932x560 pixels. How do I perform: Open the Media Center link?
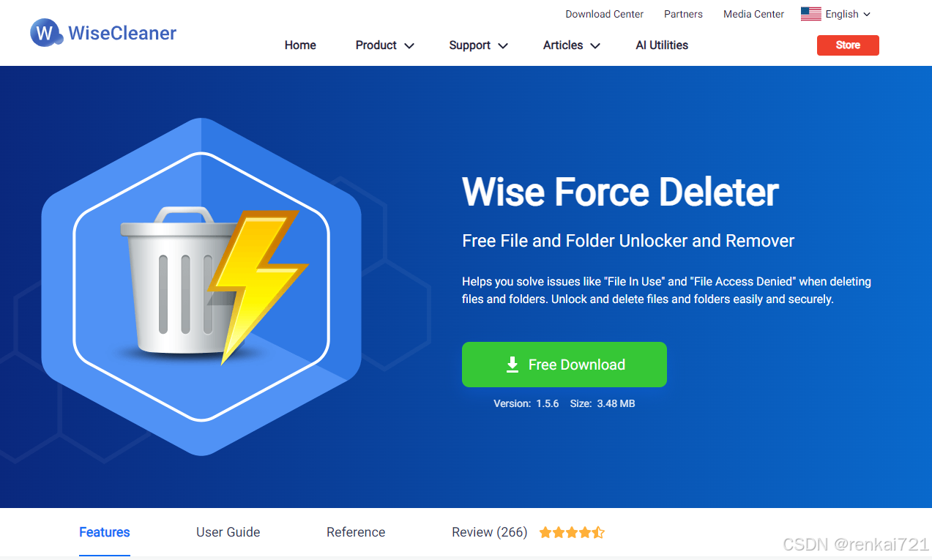753,14
